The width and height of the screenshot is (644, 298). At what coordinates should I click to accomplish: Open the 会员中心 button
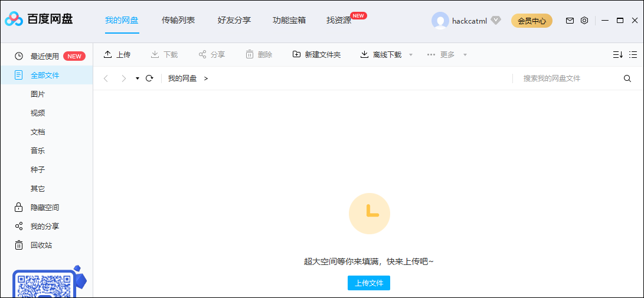tap(532, 21)
